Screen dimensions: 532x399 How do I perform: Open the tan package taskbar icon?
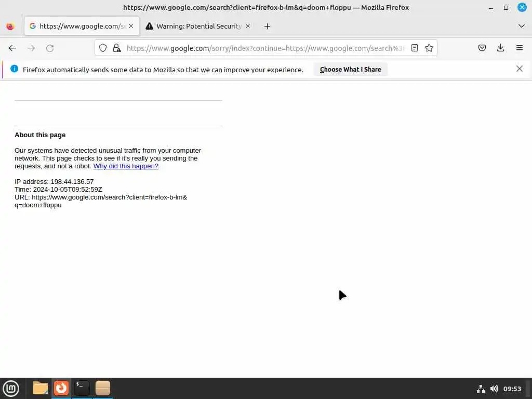click(103, 389)
